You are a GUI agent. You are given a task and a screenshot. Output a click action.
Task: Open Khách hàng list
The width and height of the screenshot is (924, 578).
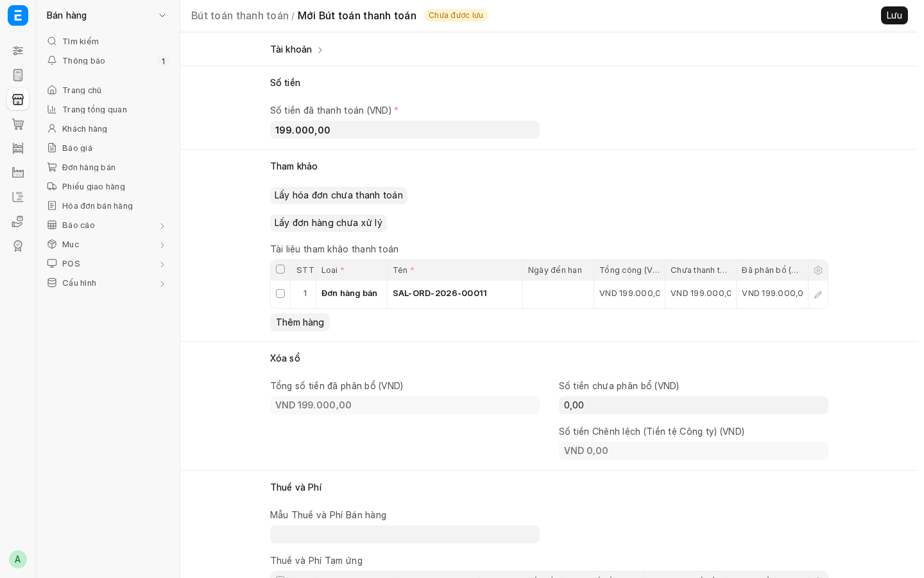[108, 128]
